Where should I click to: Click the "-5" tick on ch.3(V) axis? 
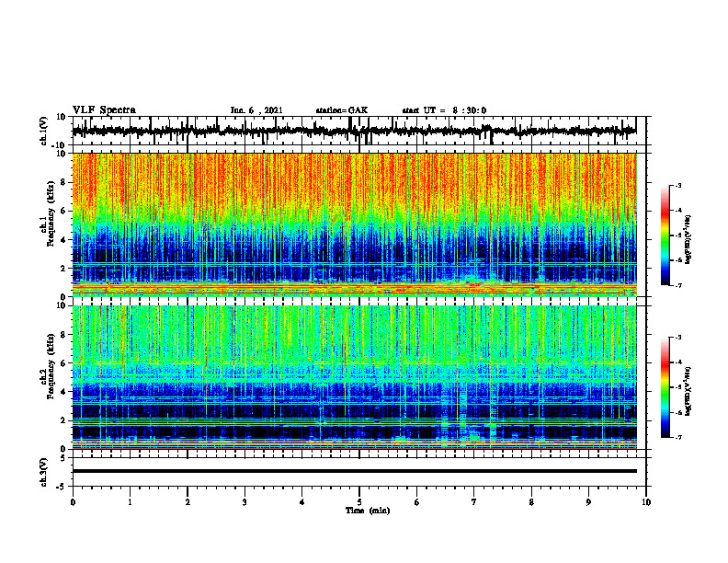63,487
